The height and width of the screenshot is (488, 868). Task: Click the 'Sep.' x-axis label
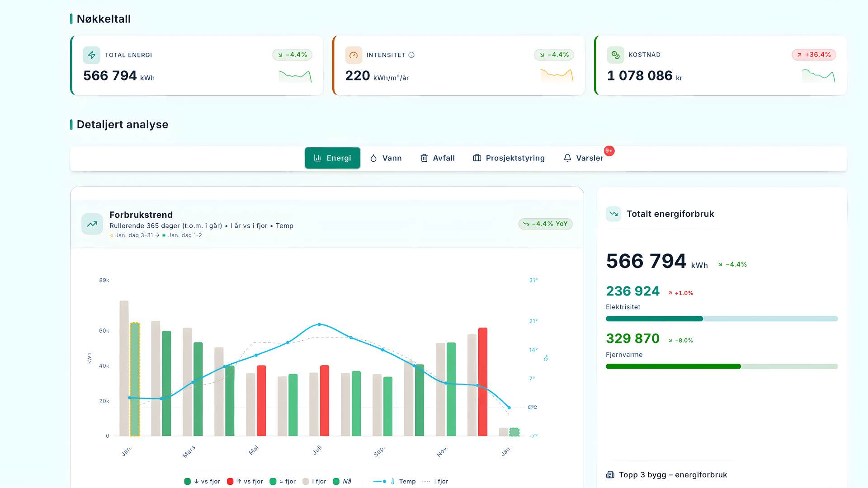click(379, 451)
